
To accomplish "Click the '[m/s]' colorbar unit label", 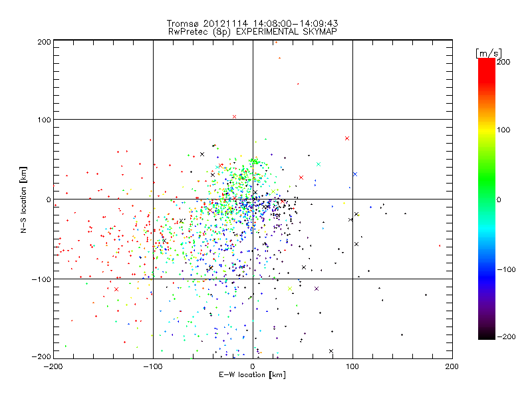I will [489, 53].
